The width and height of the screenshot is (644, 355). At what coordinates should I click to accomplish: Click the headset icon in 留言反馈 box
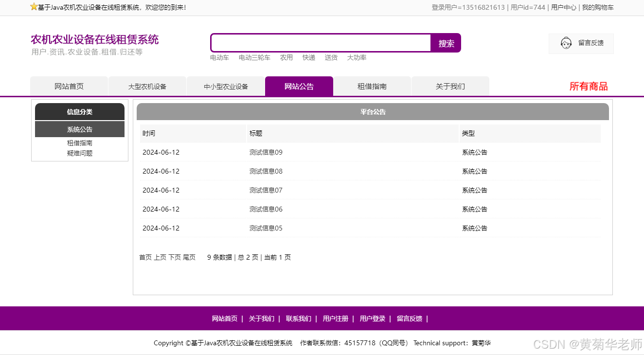(x=566, y=43)
